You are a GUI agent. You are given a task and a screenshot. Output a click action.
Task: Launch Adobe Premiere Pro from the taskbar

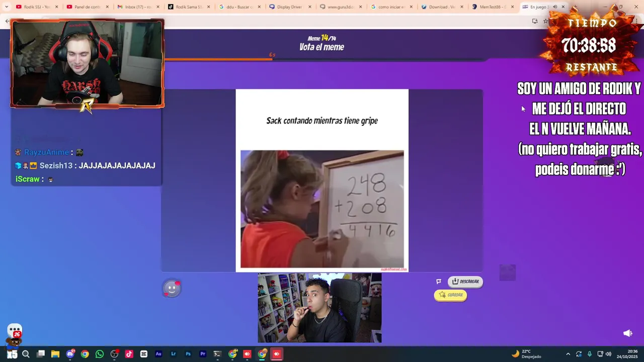pyautogui.click(x=203, y=354)
